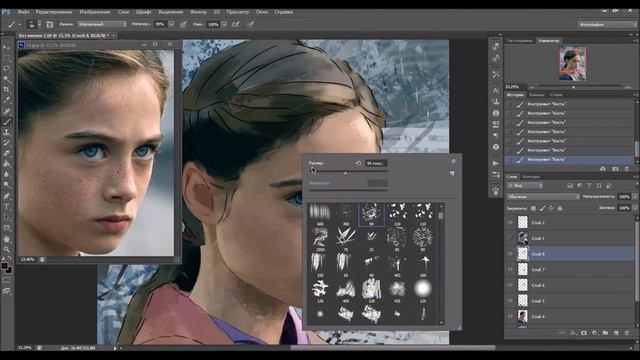Viewport: 640px width, 360px height.
Task: Toggle lock position icon
Action: point(551,208)
